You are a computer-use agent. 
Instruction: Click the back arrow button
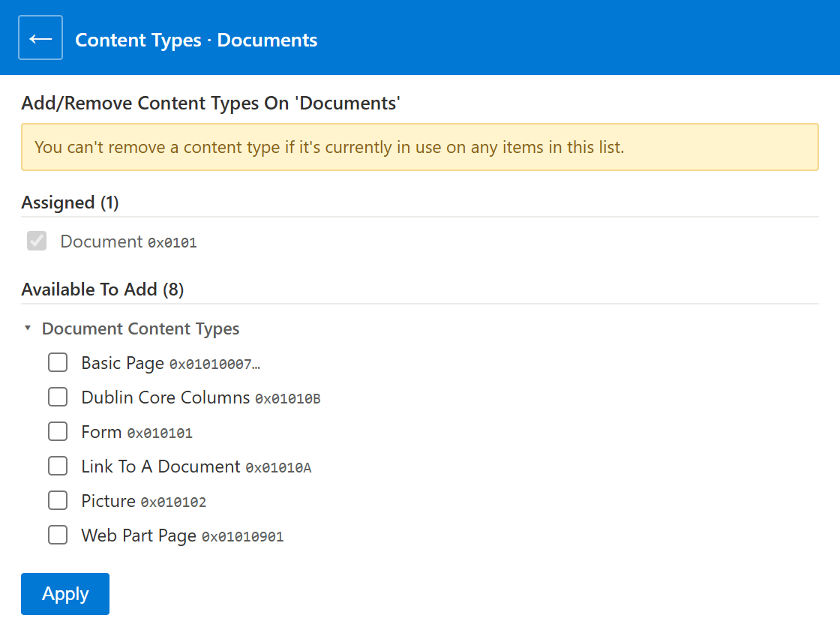coord(40,37)
